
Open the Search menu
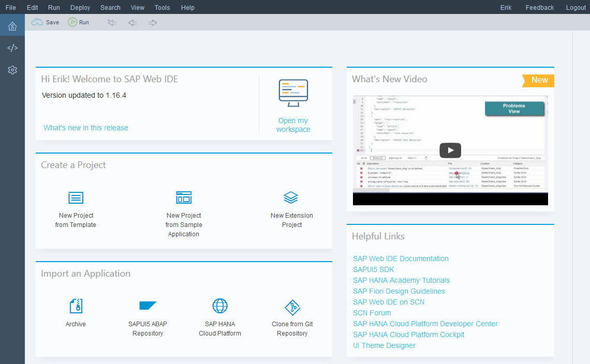(110, 8)
